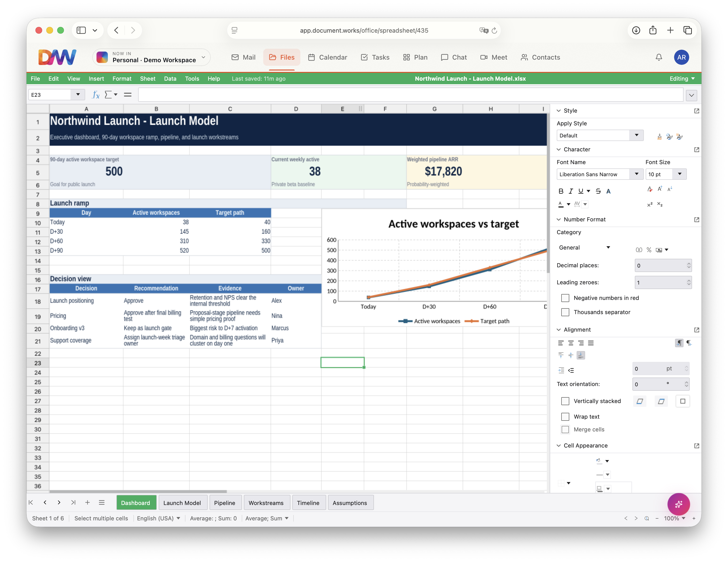Click the formula input bar

(x=410, y=95)
